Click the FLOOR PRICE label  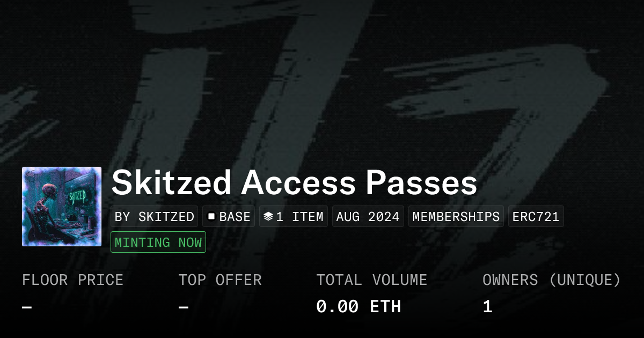point(72,280)
